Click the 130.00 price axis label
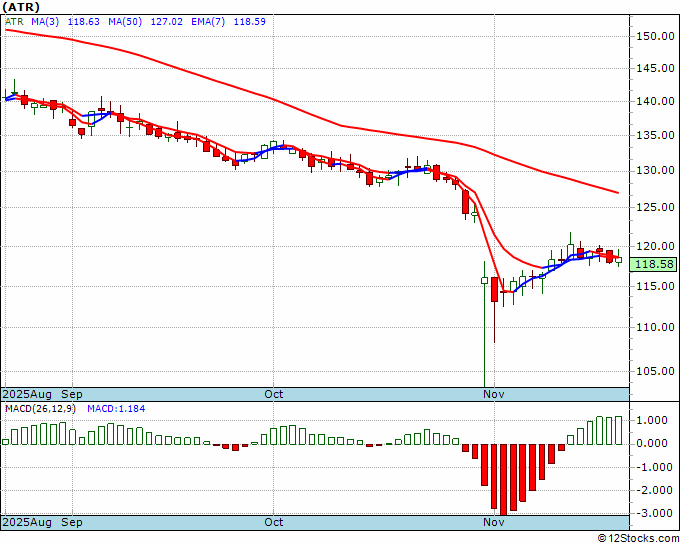This screenshot has height=546, width=680. coord(655,170)
